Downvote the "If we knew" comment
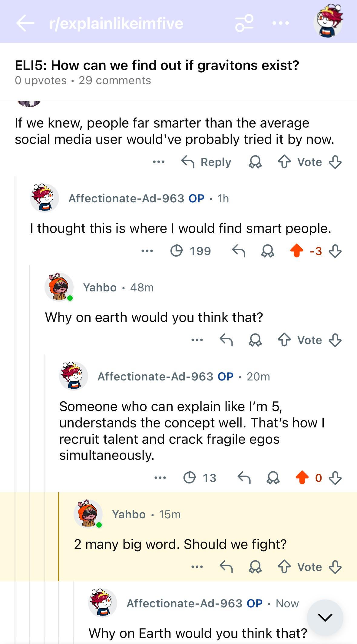 [x=335, y=162]
